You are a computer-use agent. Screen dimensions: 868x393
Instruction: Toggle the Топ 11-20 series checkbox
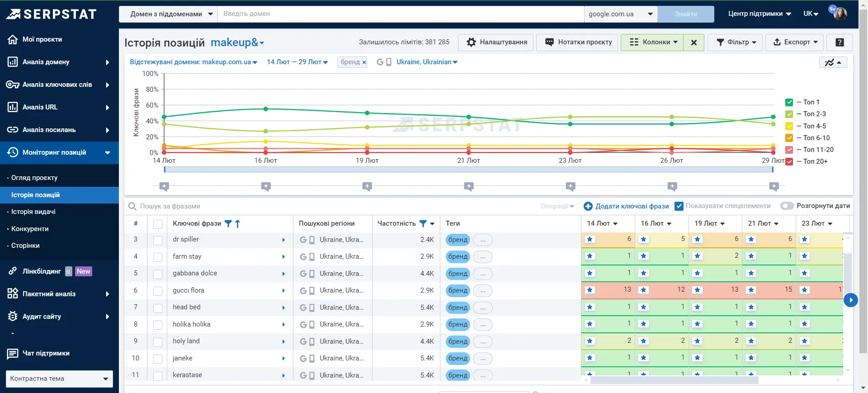pyautogui.click(x=789, y=150)
